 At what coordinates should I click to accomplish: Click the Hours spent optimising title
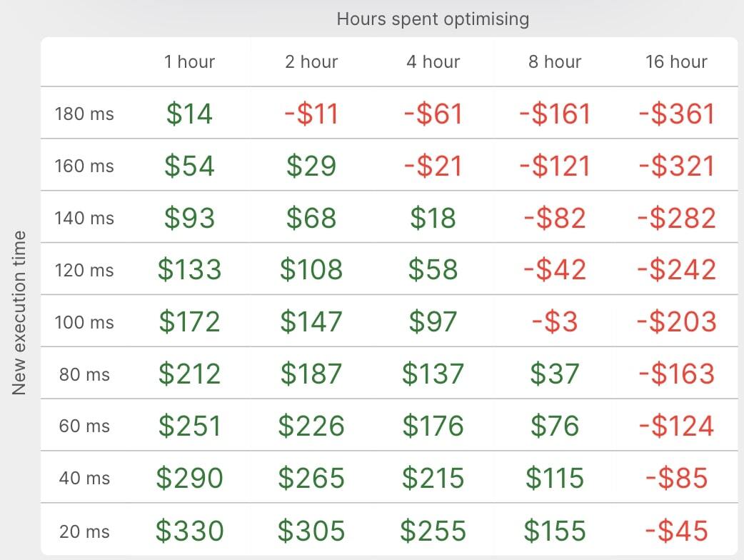pyautogui.click(x=433, y=19)
